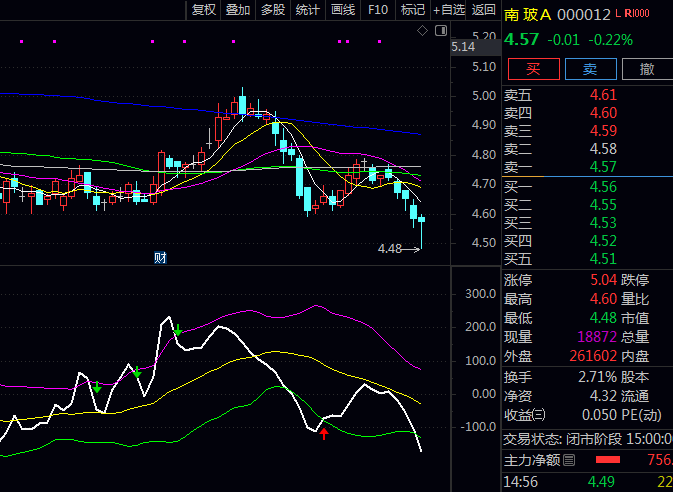Select the 卖四 price 4.60

coord(603,112)
